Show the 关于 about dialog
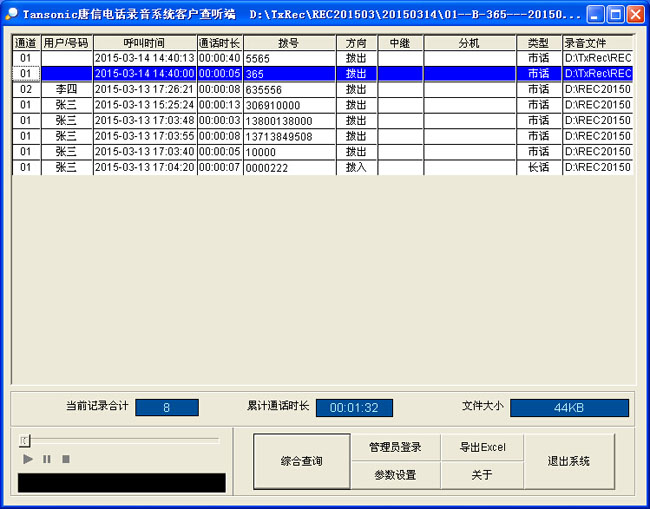The width and height of the screenshot is (650, 509). pos(482,475)
